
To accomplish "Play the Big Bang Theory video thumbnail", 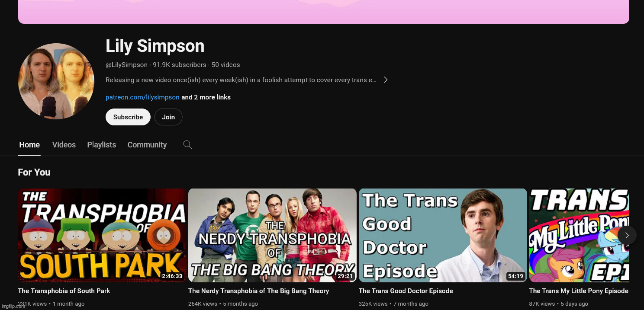I will coord(272,235).
